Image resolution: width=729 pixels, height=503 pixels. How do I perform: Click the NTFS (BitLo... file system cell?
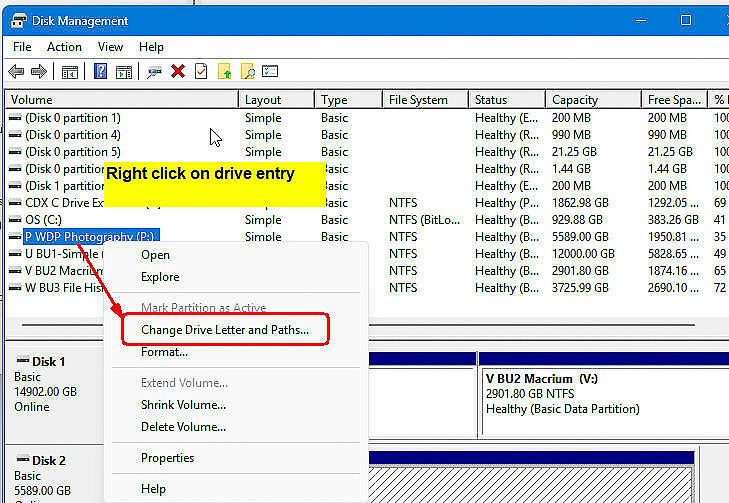424,220
